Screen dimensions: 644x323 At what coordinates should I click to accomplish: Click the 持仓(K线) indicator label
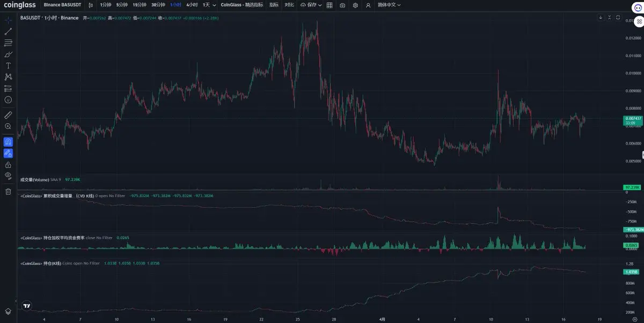pos(40,263)
